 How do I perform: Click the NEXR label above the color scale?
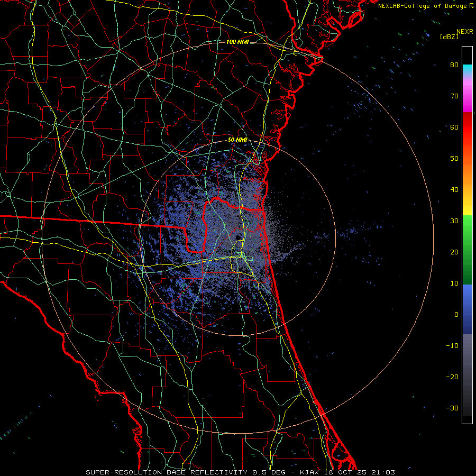point(464,32)
